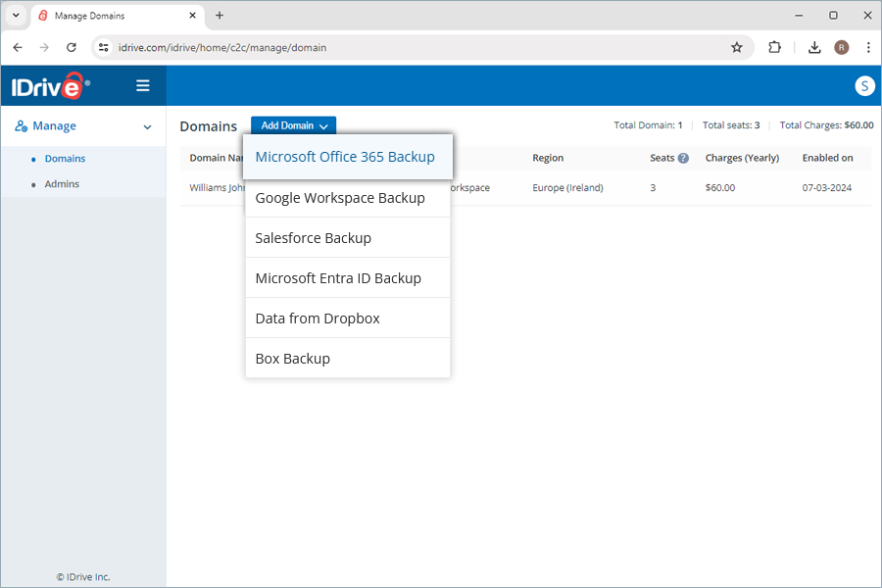Open the tab search dropdown arrow
Viewport: 882px width, 588px height.
click(x=16, y=16)
